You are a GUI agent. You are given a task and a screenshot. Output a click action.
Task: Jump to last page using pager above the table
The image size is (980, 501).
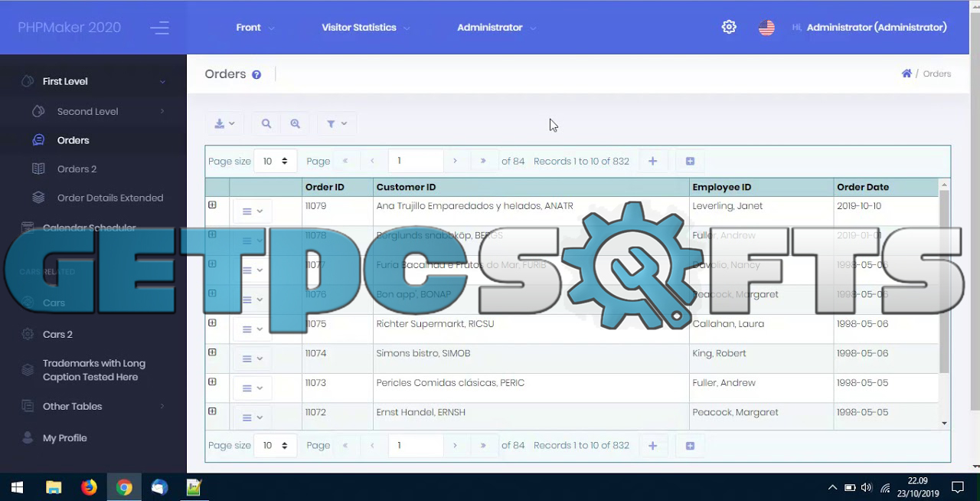click(x=483, y=161)
